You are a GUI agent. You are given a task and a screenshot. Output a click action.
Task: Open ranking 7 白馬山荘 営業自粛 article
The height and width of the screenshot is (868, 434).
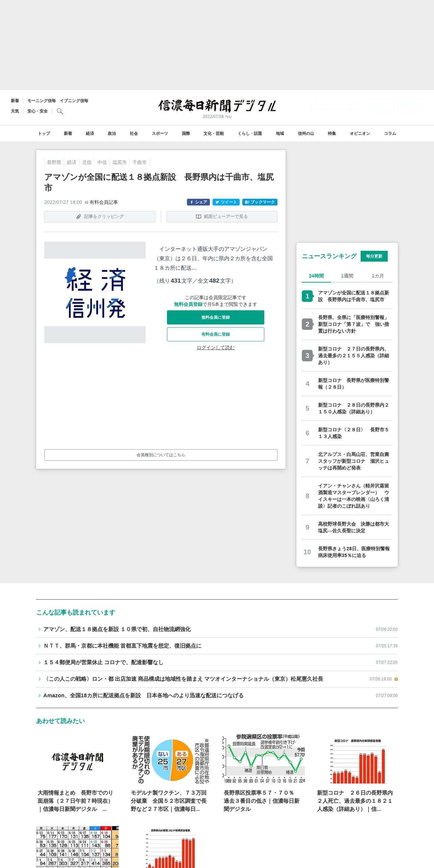click(x=347, y=461)
